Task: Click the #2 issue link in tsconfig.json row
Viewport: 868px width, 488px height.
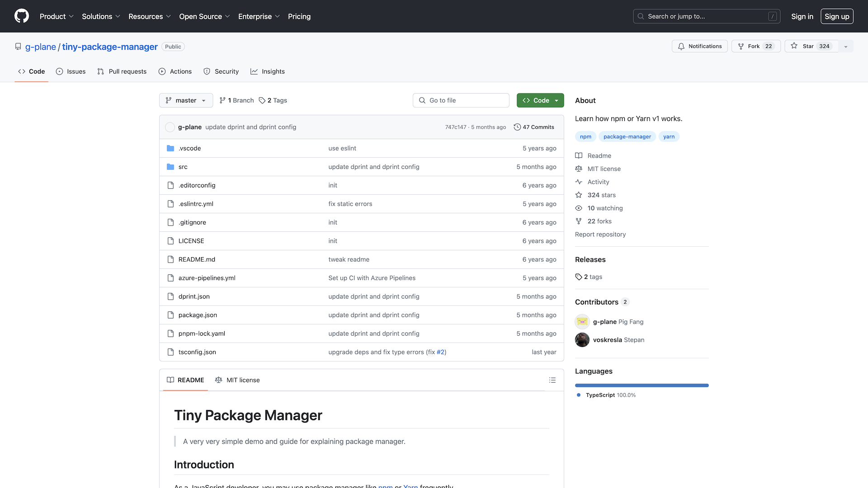Action: [440, 352]
